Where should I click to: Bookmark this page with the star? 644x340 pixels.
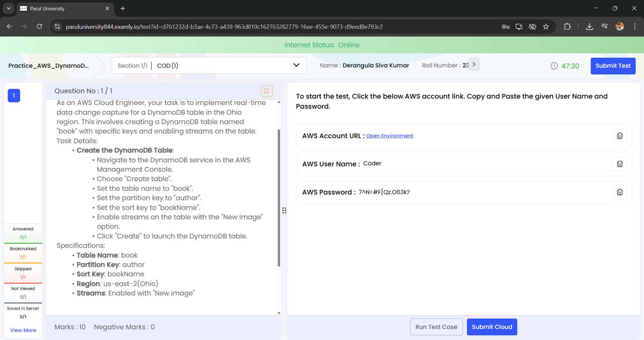546,27
